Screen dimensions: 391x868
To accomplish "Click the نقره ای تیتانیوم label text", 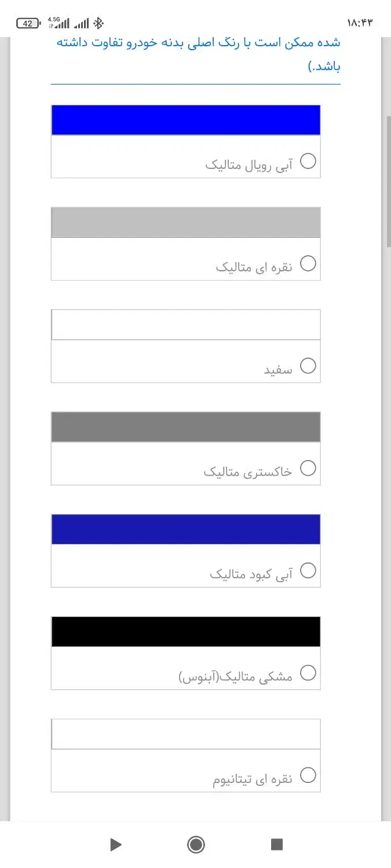I will [253, 779].
